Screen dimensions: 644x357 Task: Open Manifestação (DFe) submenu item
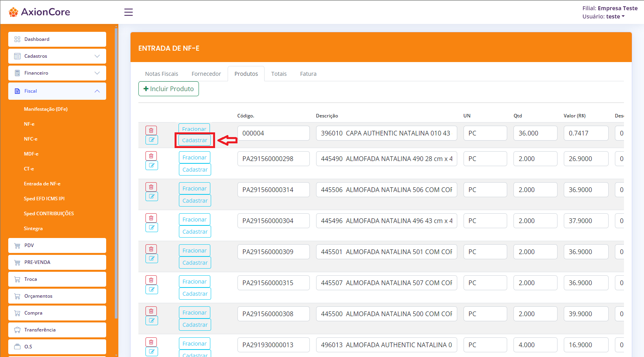pyautogui.click(x=46, y=109)
